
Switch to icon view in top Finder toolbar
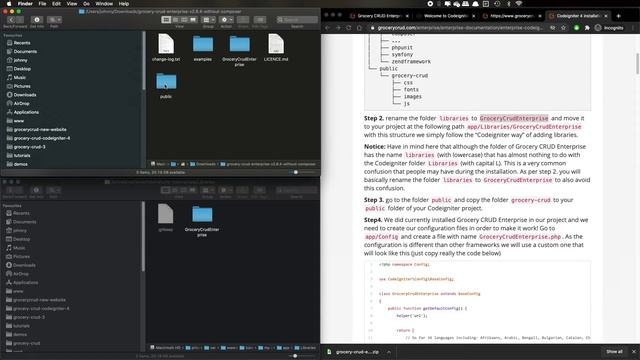(166, 20)
